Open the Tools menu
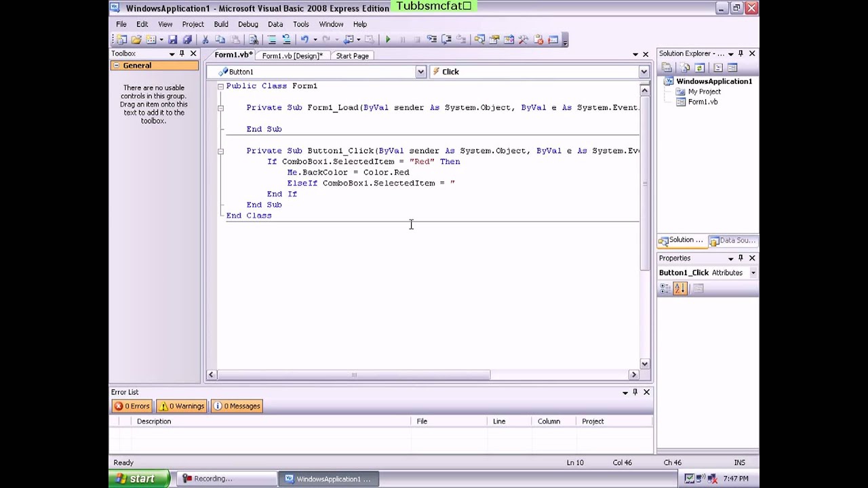The width and height of the screenshot is (868, 488). tap(301, 24)
